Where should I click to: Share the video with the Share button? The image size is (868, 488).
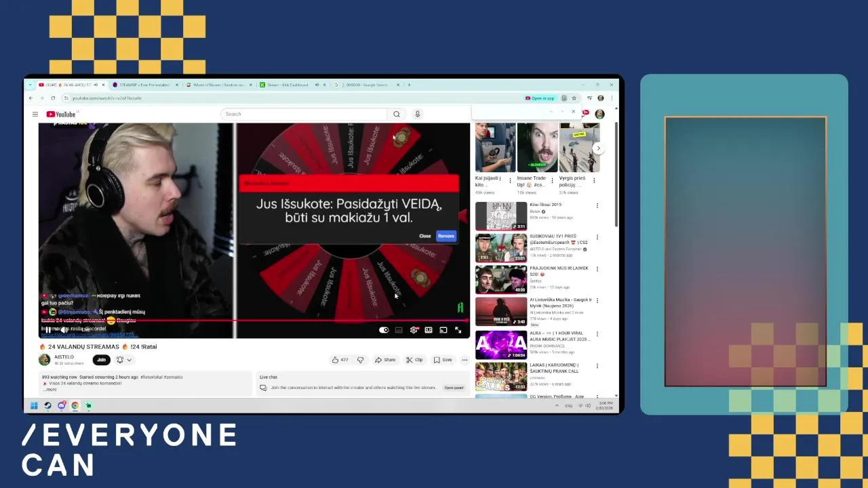[385, 360]
